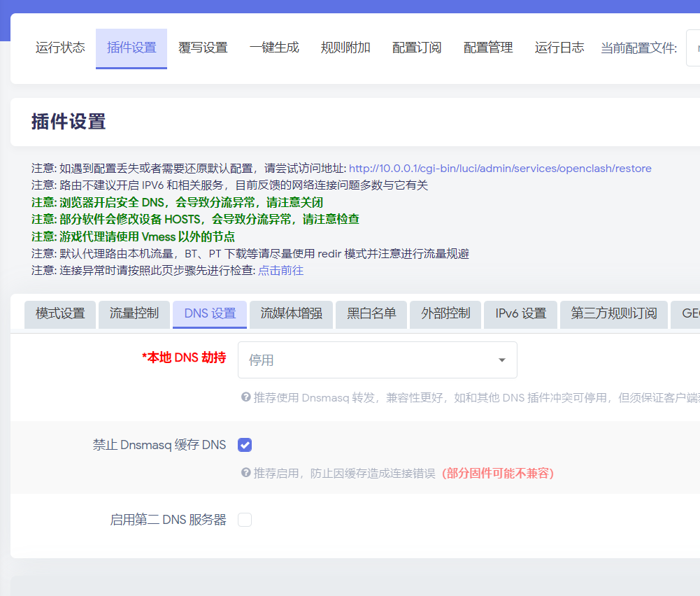Open the 一键生成 tab
The height and width of the screenshot is (596, 700).
pos(274,48)
